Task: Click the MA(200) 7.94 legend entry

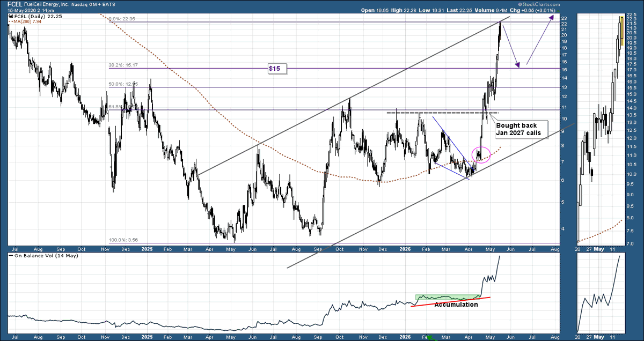Action: tap(26, 22)
